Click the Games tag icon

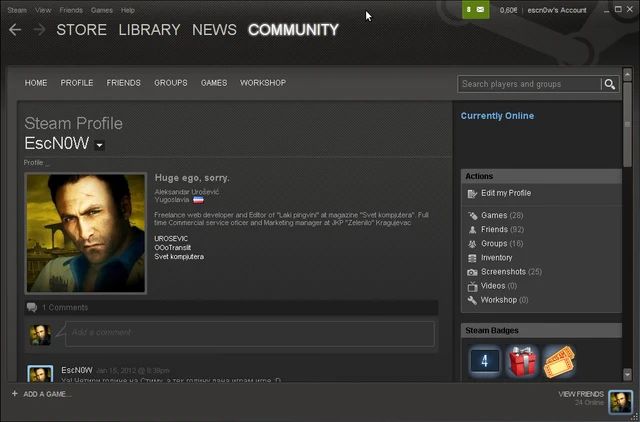click(x=472, y=215)
